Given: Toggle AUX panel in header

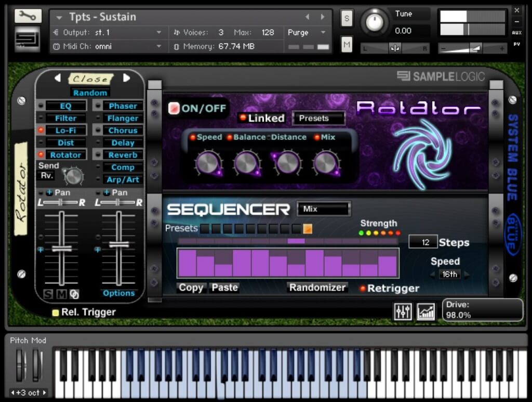Looking at the screenshot, I should pos(517,33).
